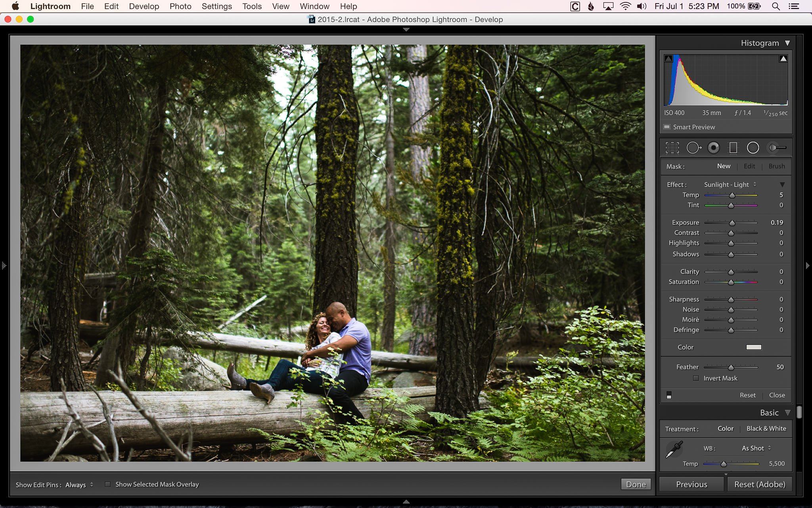Click the Done button

tap(636, 484)
